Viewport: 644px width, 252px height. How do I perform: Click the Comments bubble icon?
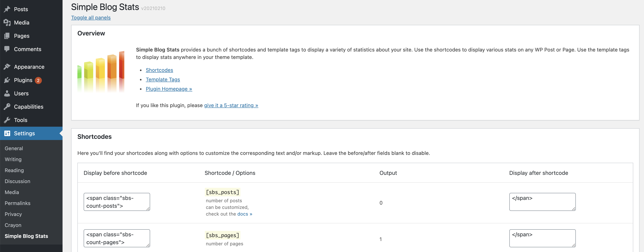pyautogui.click(x=7, y=49)
